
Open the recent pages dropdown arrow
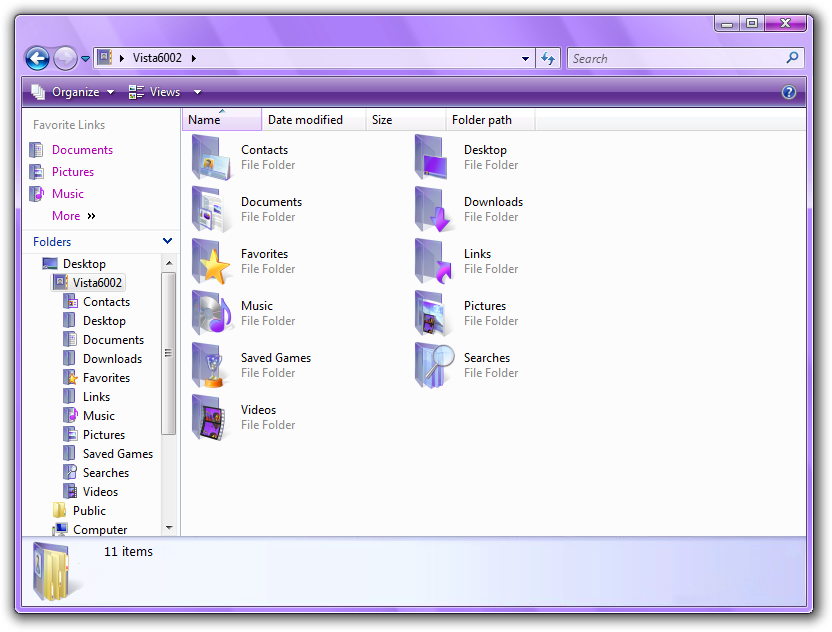click(x=85, y=59)
